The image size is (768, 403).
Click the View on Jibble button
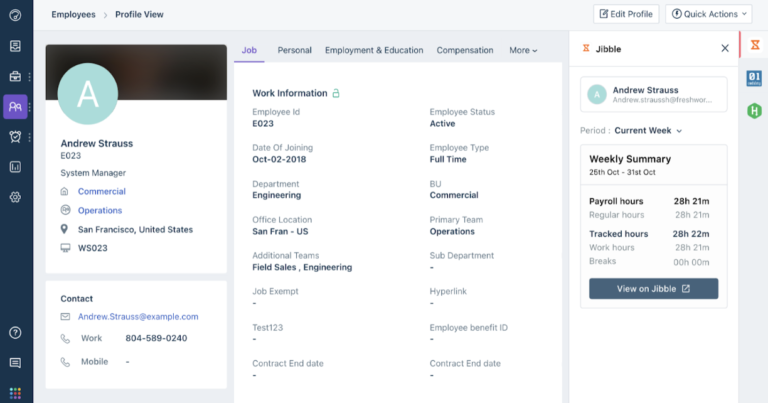point(653,289)
